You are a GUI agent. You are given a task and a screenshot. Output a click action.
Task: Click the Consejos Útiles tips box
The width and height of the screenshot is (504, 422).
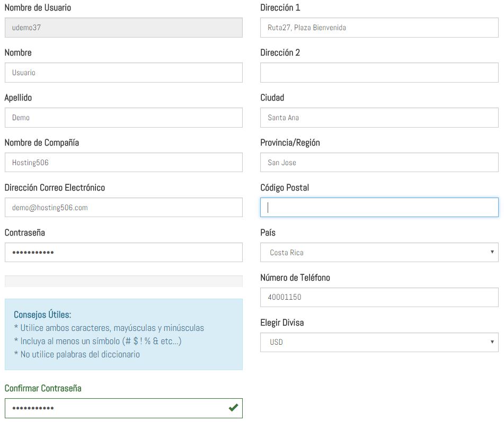click(x=123, y=334)
